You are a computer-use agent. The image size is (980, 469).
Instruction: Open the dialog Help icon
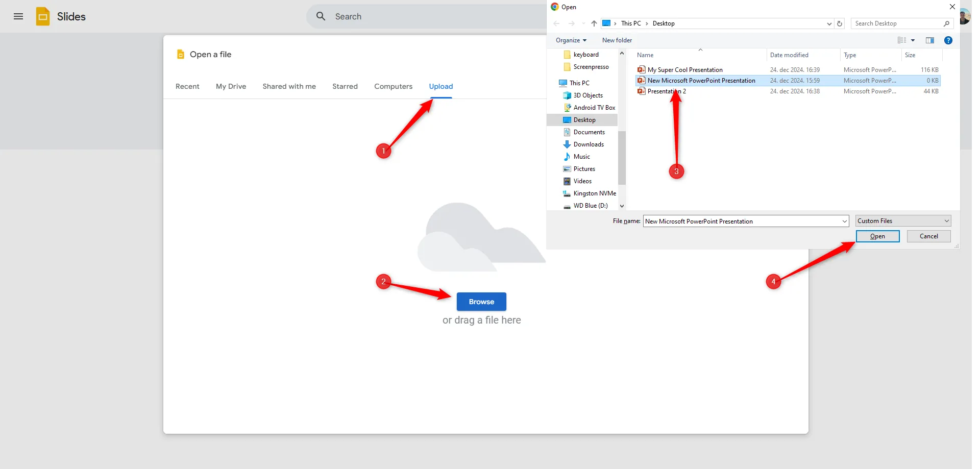click(948, 40)
